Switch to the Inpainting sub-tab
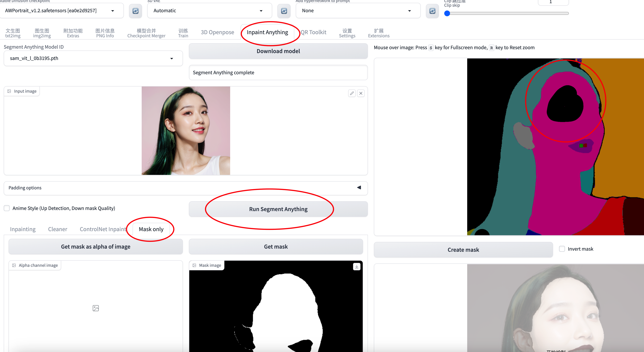 point(23,229)
